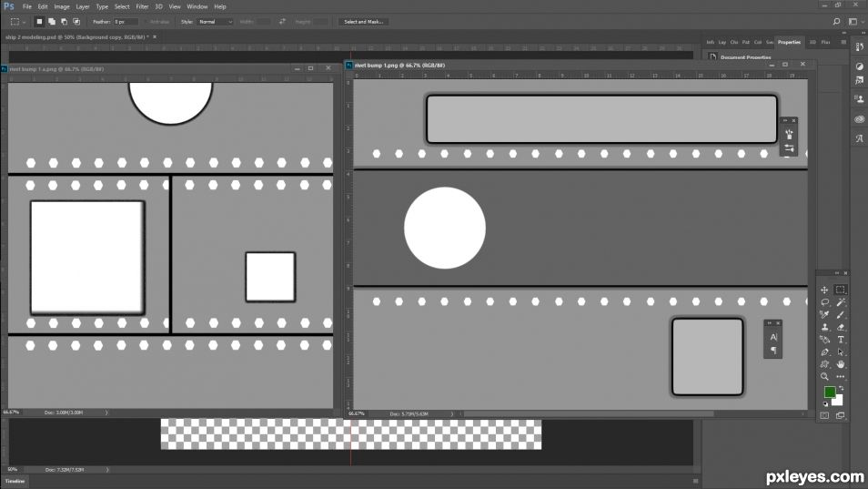Select the Magic Wand tool

841,302
